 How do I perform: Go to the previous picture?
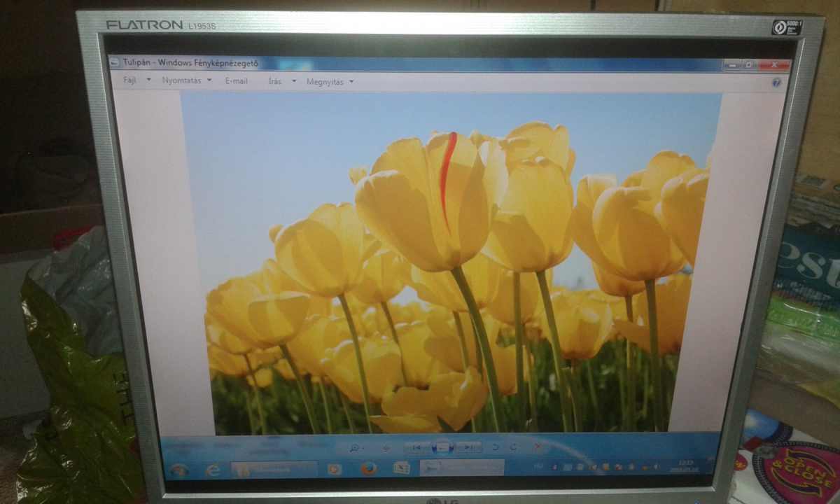(x=417, y=447)
